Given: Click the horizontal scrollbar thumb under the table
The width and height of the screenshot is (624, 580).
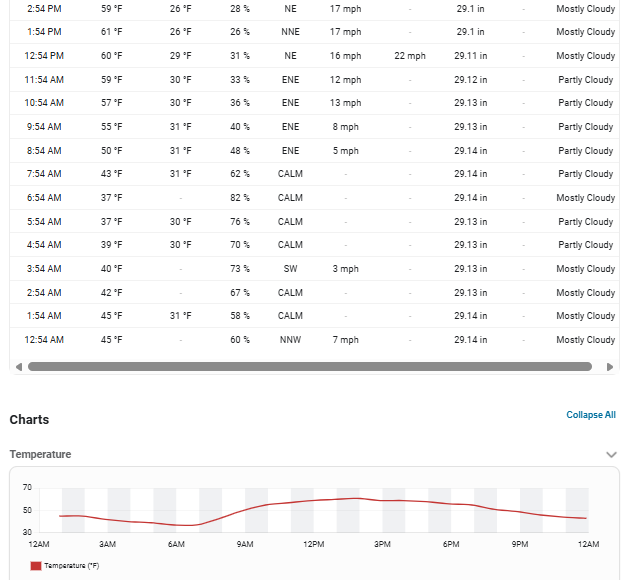Looking at the screenshot, I should pos(310,367).
